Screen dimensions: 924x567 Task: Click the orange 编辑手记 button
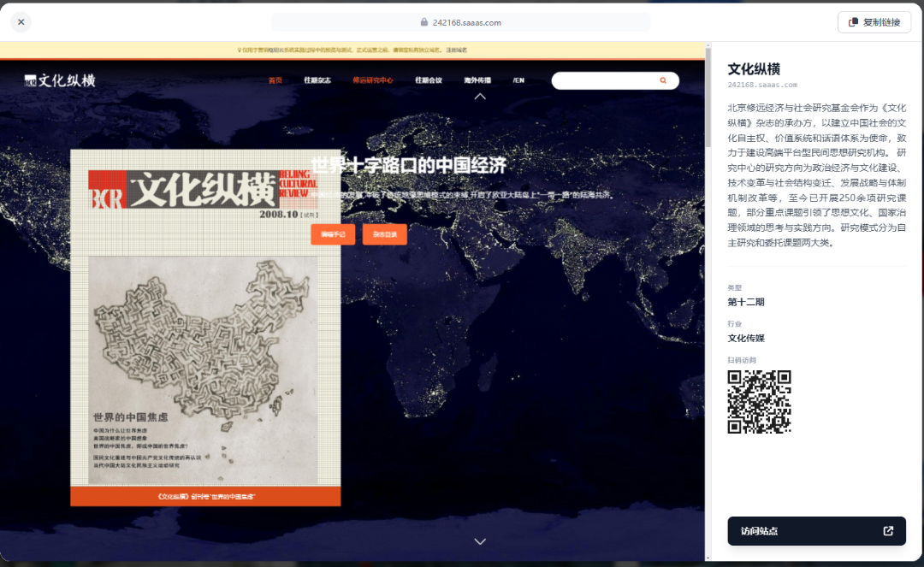[x=332, y=233]
